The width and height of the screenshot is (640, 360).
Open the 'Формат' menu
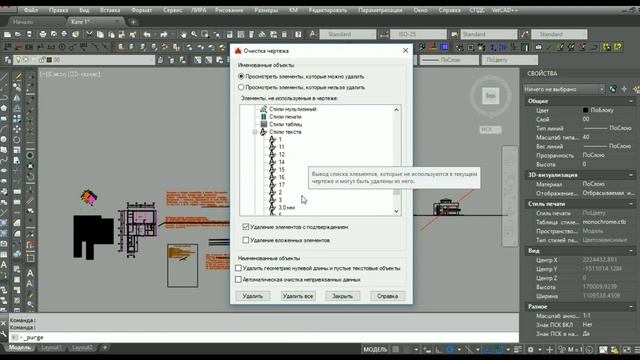coord(141,10)
